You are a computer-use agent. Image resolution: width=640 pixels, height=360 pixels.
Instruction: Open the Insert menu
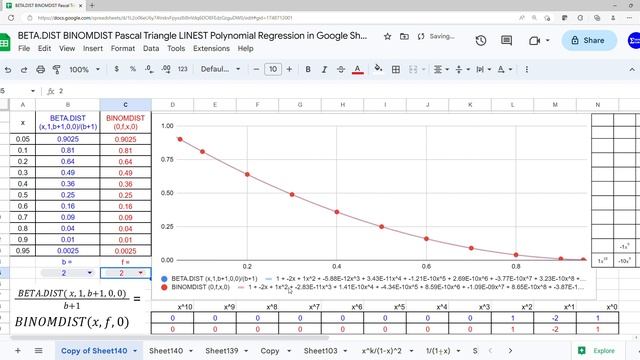click(x=93, y=48)
